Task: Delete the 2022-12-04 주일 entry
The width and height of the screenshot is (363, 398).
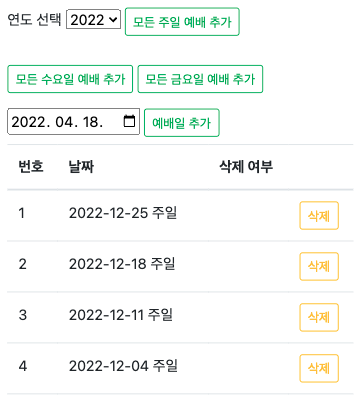Action: 319,368
